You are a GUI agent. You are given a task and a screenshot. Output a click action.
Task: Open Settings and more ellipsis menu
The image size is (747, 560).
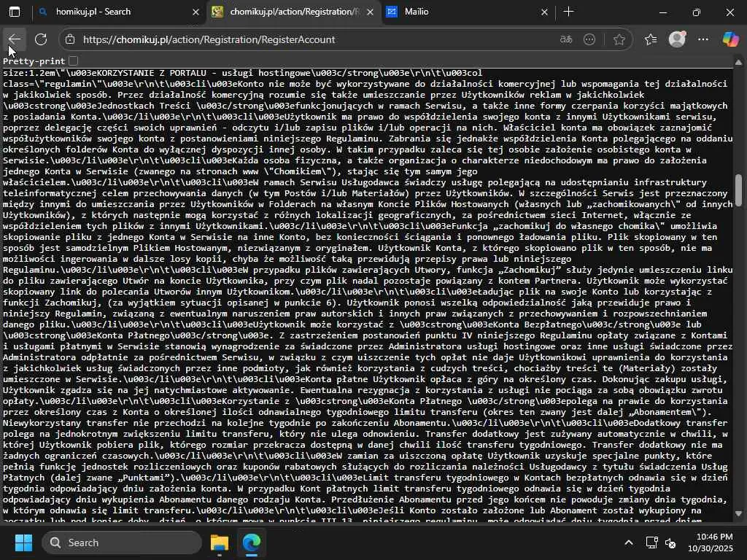coord(703,39)
